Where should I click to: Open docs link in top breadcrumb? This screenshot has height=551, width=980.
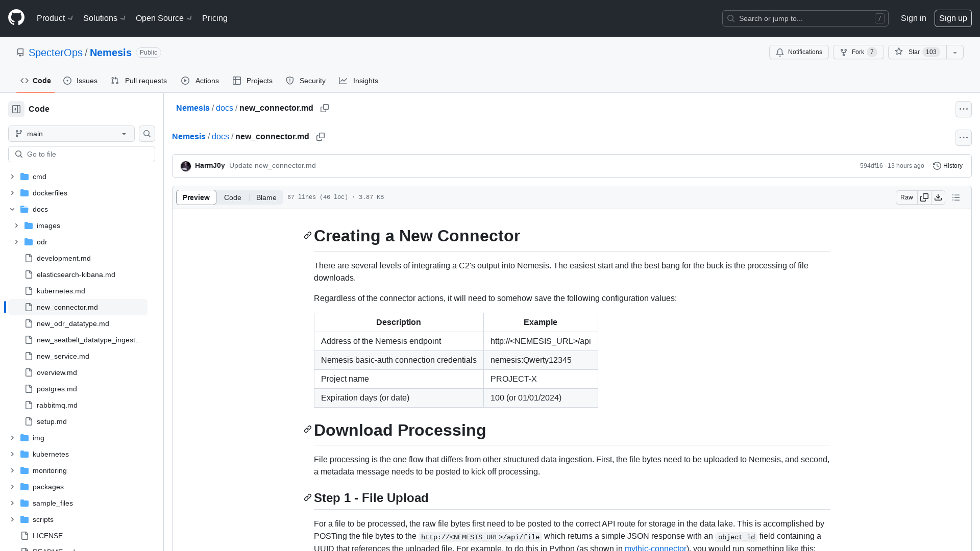[x=225, y=108]
